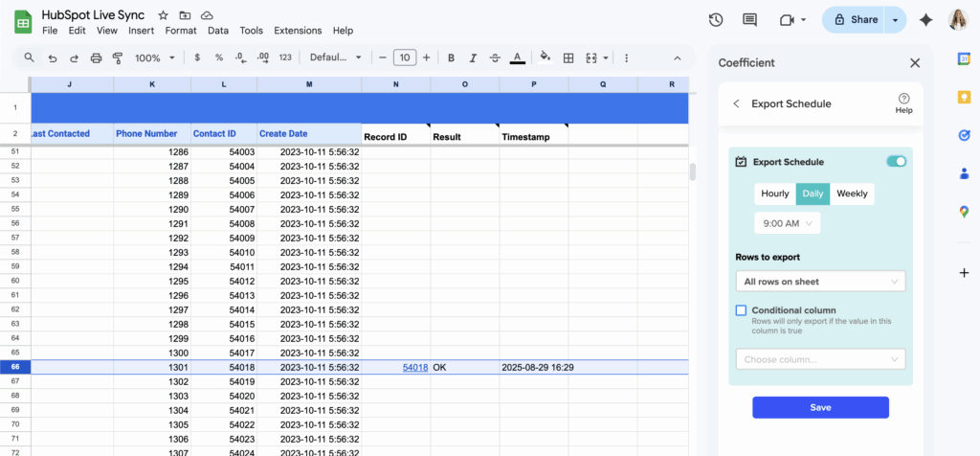Click the Share button
This screenshot has height=456, width=980.
coord(855,20)
